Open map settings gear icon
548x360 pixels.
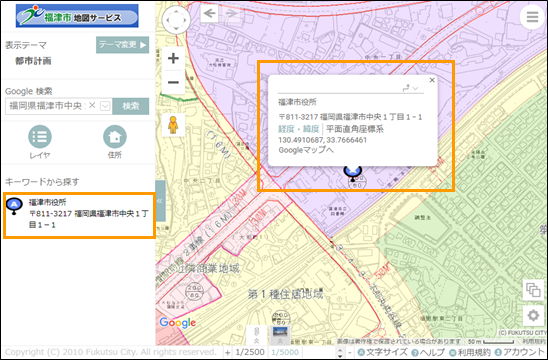click(533, 316)
